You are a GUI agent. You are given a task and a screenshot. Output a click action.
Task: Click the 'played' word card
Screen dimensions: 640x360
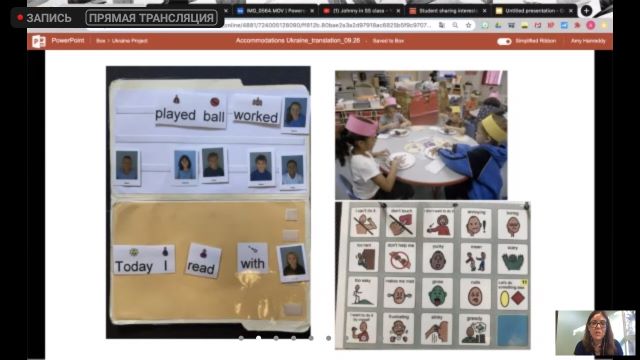point(176,110)
